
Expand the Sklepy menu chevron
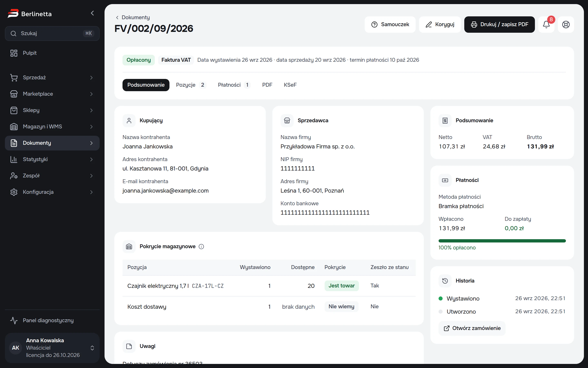click(91, 110)
